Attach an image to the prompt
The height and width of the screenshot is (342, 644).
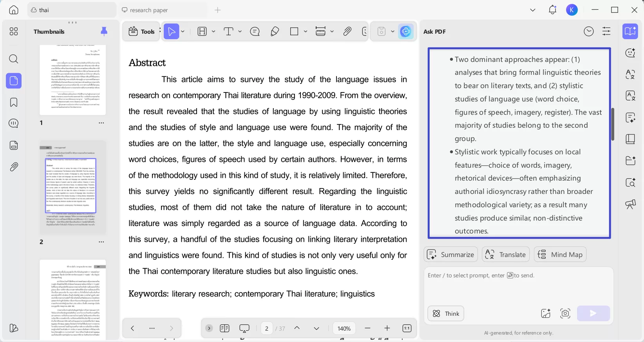[546, 313]
